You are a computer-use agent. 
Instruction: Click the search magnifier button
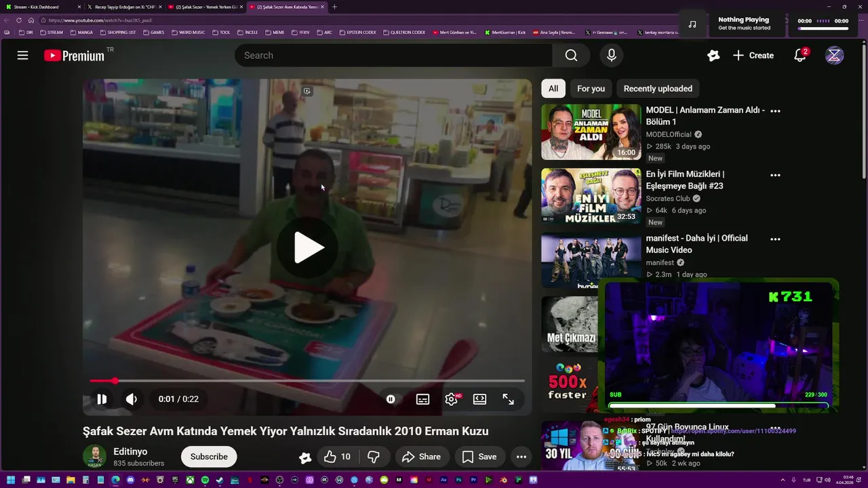pyautogui.click(x=571, y=56)
